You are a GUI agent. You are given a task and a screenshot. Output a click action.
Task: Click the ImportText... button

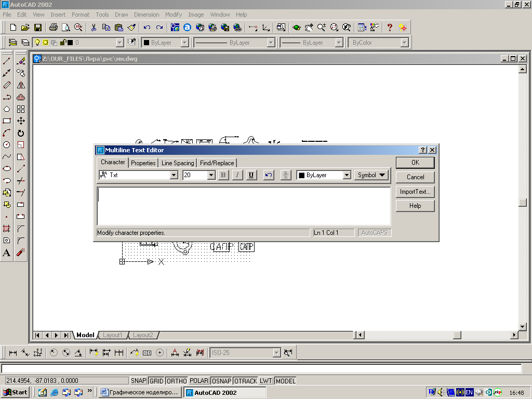pyautogui.click(x=415, y=192)
